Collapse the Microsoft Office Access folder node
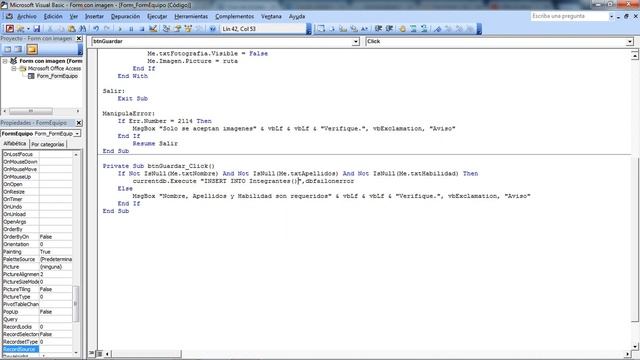The height and width of the screenshot is (360, 640). pyautogui.click(x=13, y=69)
